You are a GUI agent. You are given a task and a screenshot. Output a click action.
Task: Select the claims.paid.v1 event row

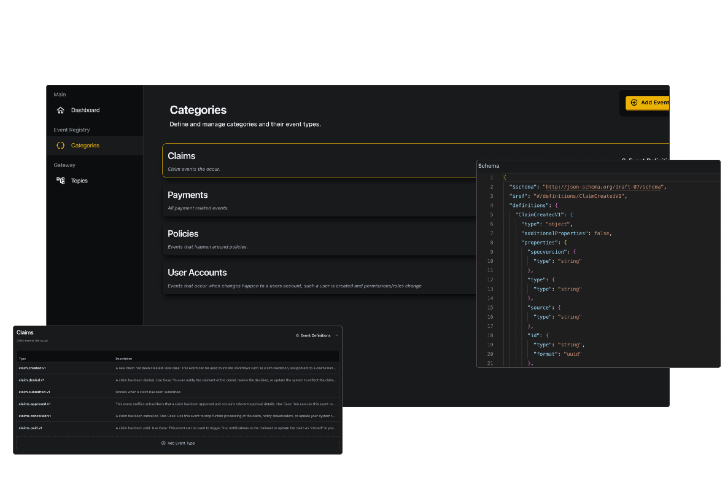pos(178,428)
